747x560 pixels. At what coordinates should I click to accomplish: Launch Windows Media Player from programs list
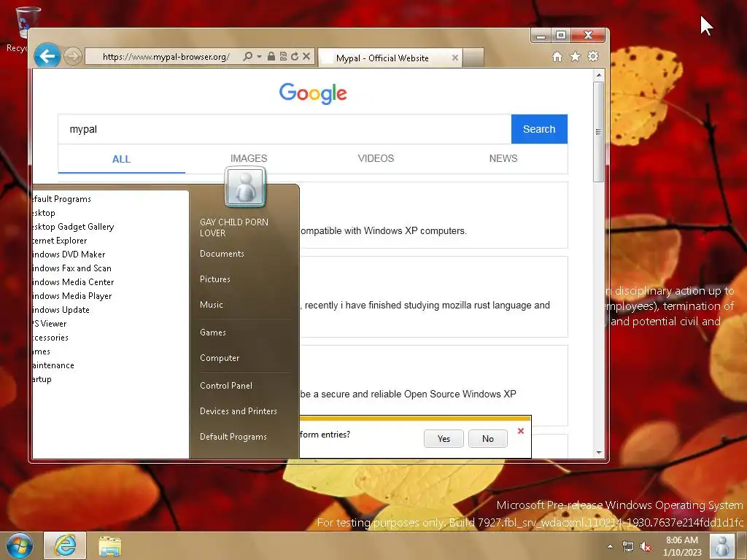(72, 296)
